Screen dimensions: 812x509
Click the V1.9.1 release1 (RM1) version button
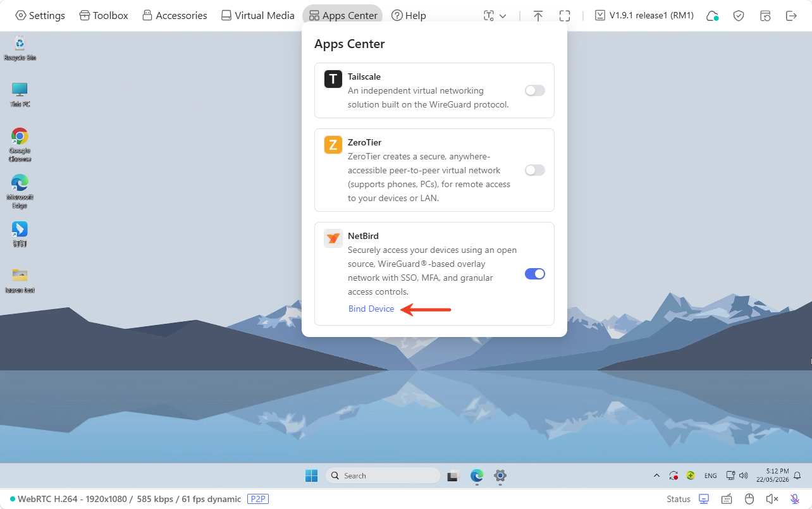pos(644,15)
